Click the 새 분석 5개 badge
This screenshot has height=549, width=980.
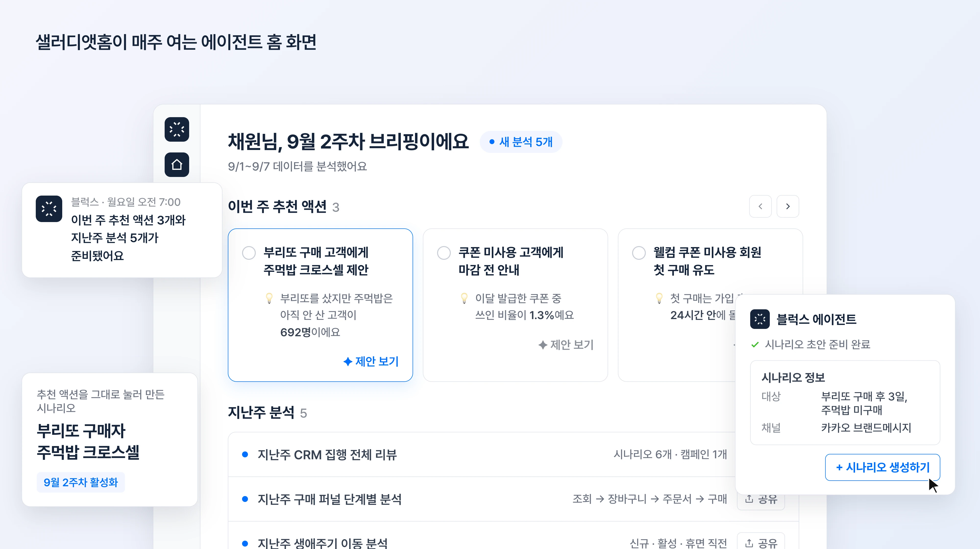[521, 142]
